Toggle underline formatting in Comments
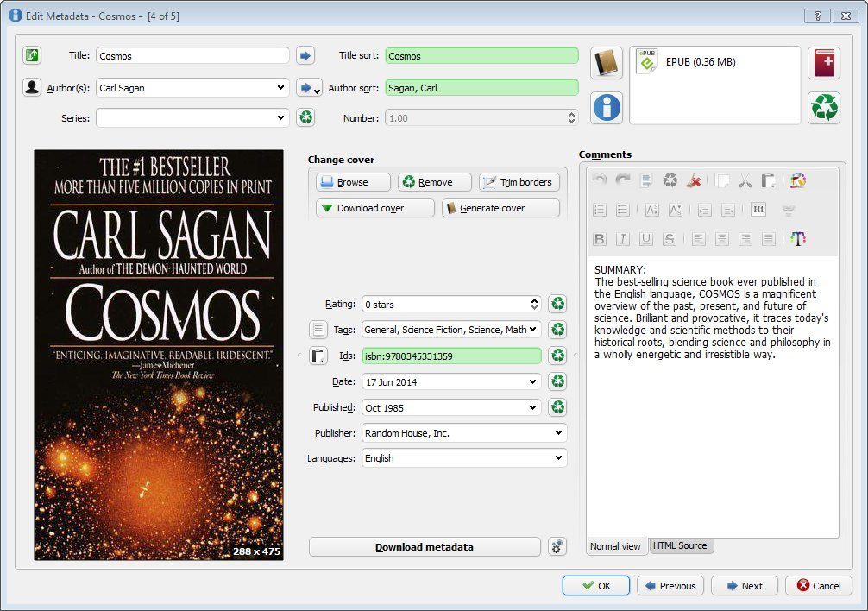The height and width of the screenshot is (611, 868). click(646, 239)
